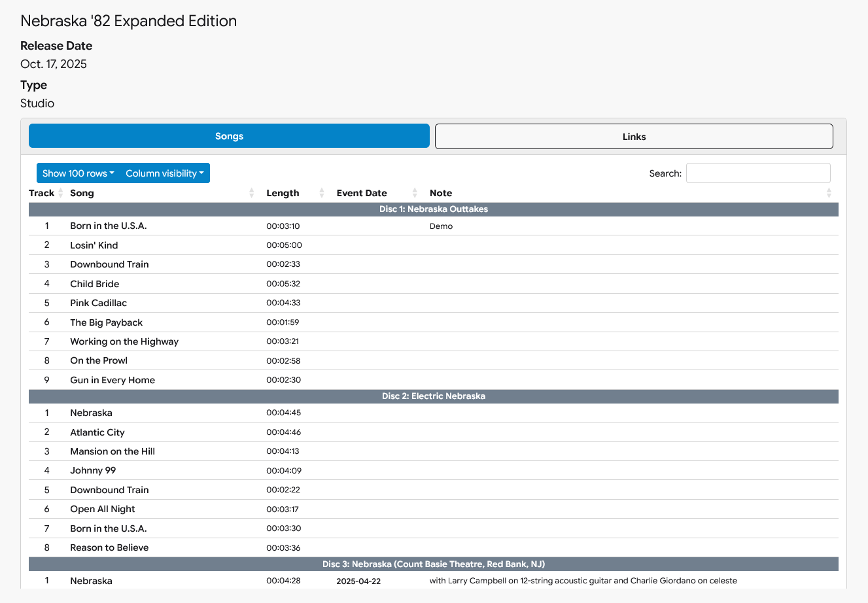Click the Disc 1: Nebraska Outtakes header
The width and height of the screenshot is (868, 603).
[x=434, y=209]
